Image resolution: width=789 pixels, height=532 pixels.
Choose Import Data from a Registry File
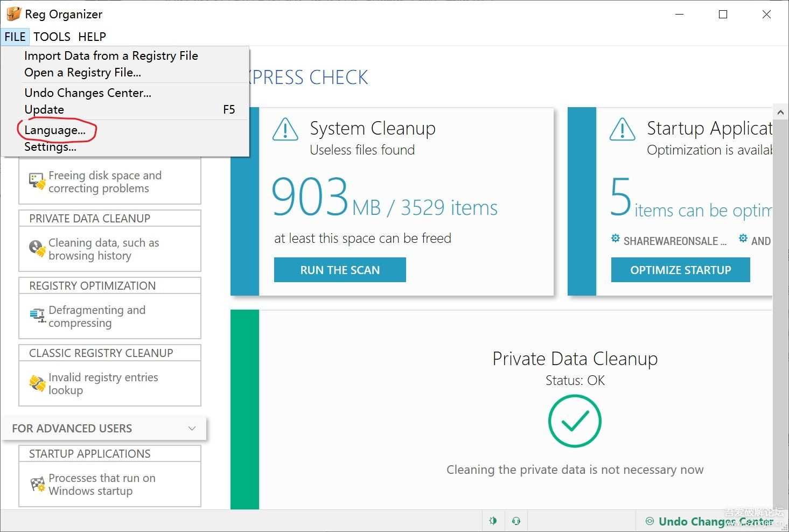coord(111,56)
